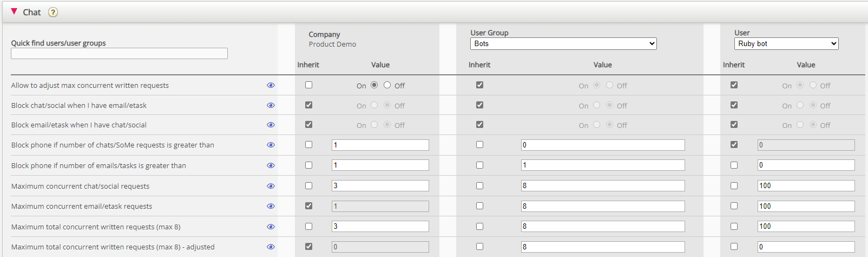Click eye icon for Block email/etask when I have chat/social
This screenshot has width=868, height=257.
pos(271,125)
